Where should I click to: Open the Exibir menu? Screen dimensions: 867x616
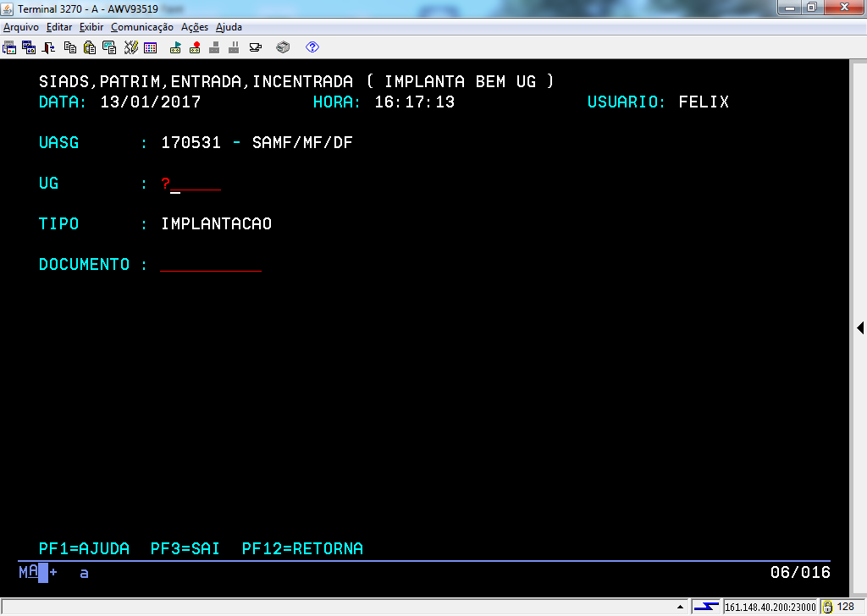(x=91, y=27)
